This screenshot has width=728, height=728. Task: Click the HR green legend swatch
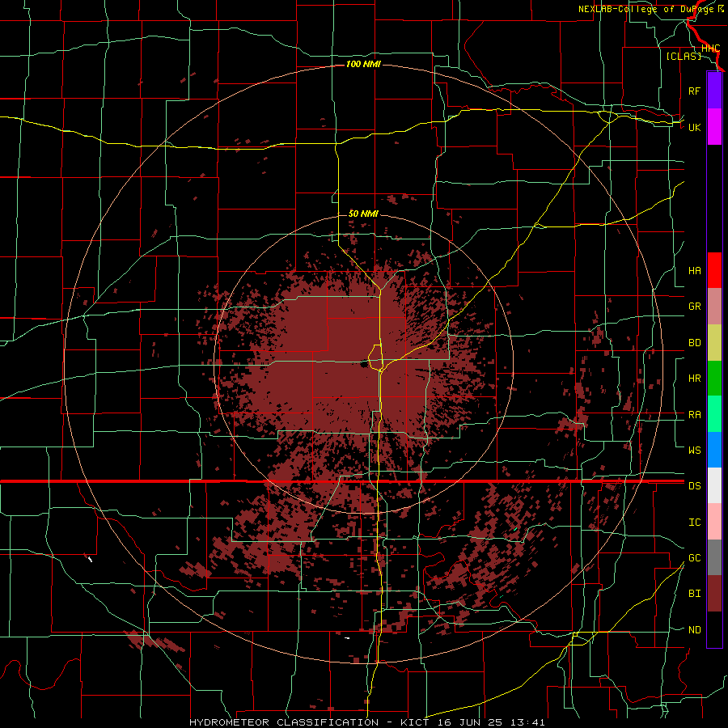pyautogui.click(x=714, y=379)
